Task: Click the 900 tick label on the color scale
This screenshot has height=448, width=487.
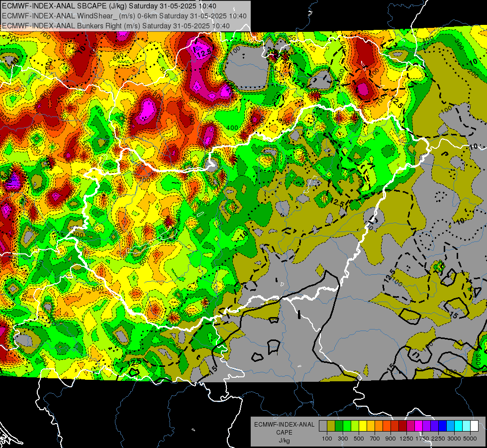Action: [x=390, y=439]
